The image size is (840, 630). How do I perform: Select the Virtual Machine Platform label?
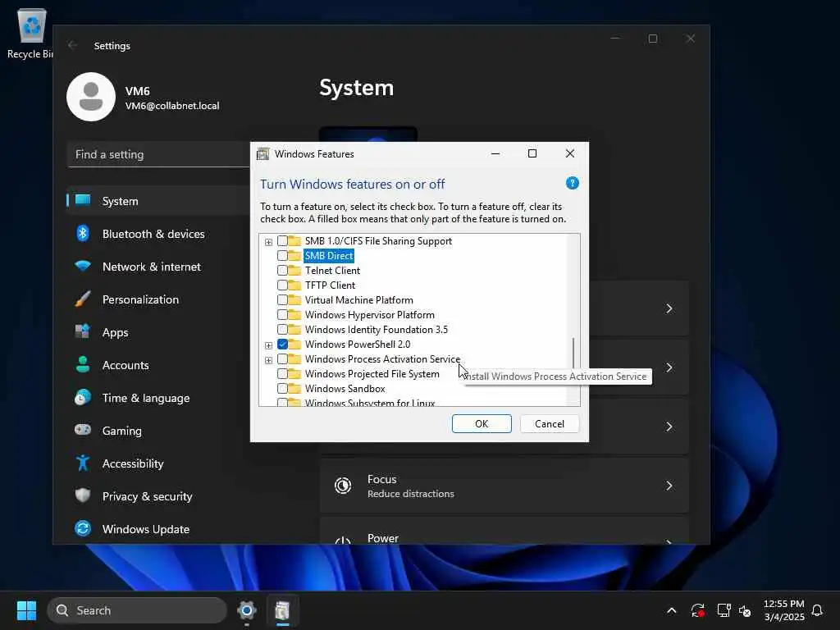pos(359,300)
